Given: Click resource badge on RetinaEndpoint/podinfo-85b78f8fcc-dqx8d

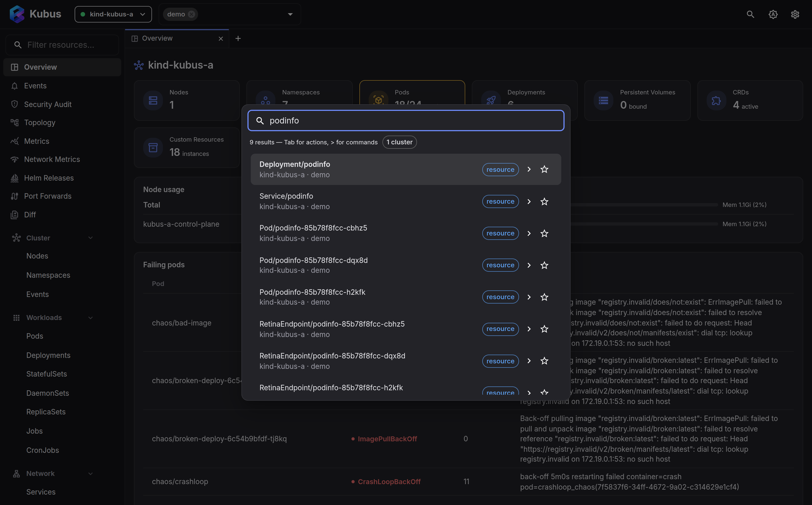Looking at the screenshot, I should [500, 361].
